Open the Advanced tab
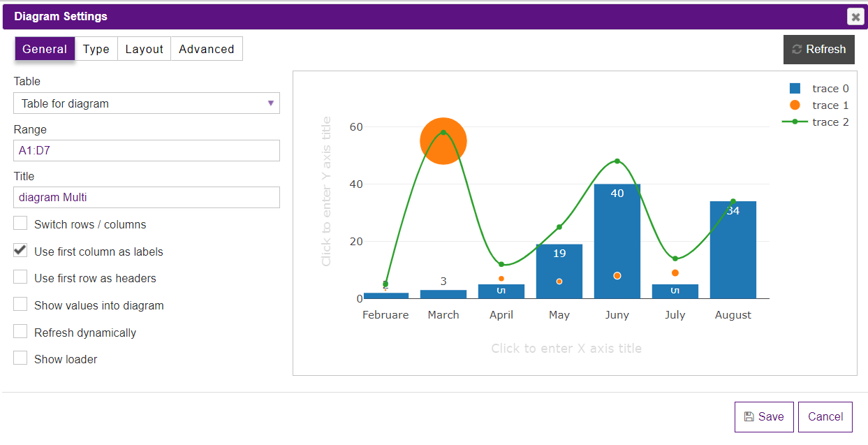Screen dimensions: 868x445 206,48
